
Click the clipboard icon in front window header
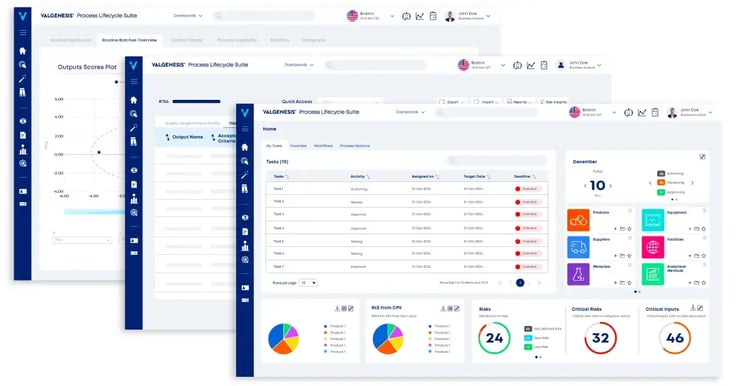point(655,113)
